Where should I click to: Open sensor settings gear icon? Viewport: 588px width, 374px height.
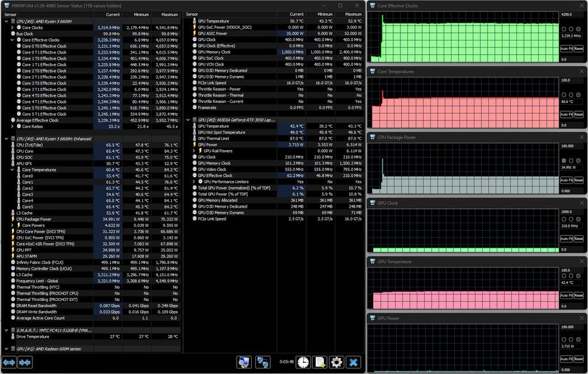(x=336, y=362)
